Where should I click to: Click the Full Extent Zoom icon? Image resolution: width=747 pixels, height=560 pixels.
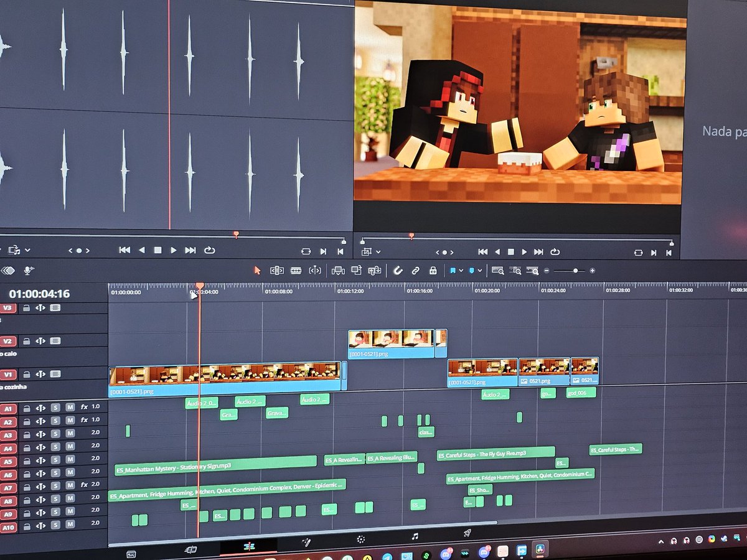tap(498, 271)
